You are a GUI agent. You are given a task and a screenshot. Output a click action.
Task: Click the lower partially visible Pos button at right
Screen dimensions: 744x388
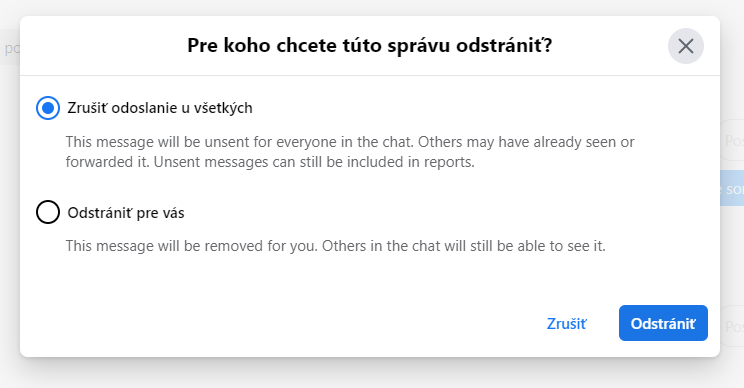point(733,326)
